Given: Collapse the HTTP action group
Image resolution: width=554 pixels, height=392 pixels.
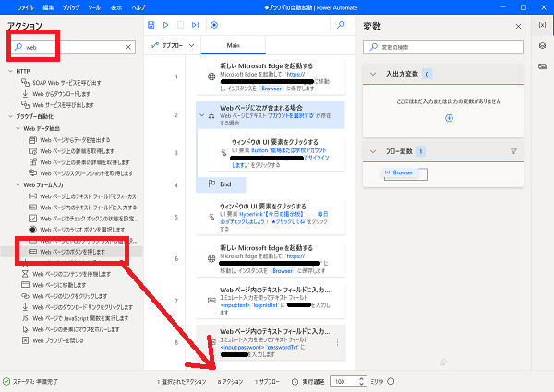Looking at the screenshot, I should tap(10, 71).
